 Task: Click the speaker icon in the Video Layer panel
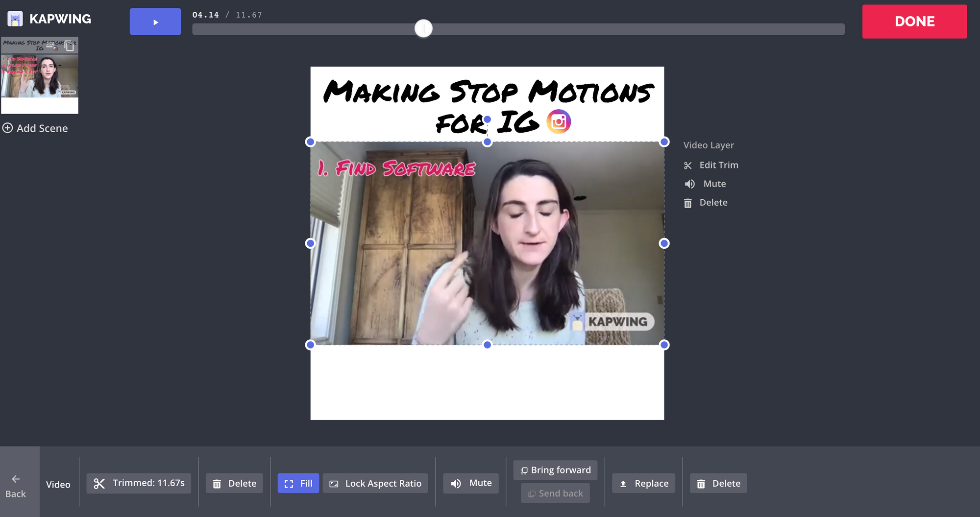tap(690, 184)
